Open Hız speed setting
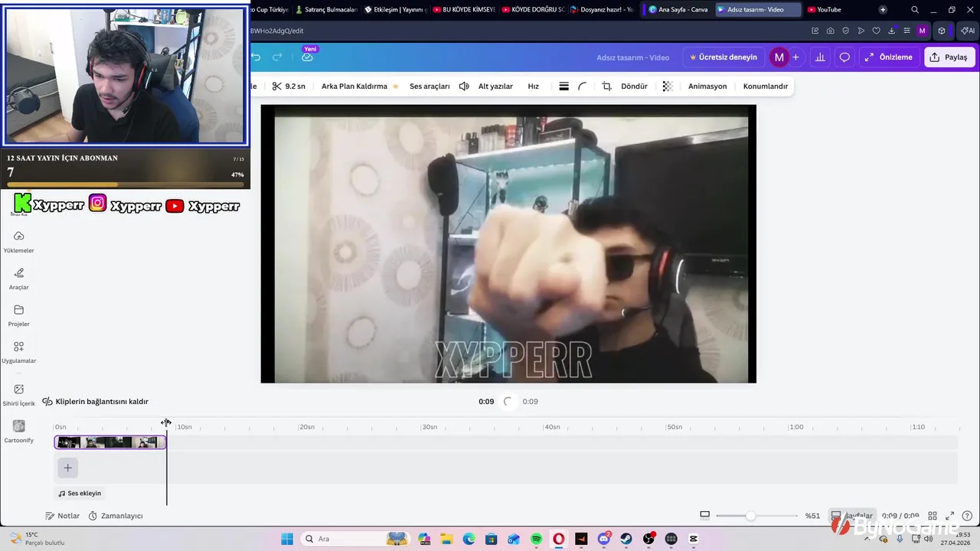This screenshot has width=980, height=551. pyautogui.click(x=533, y=86)
